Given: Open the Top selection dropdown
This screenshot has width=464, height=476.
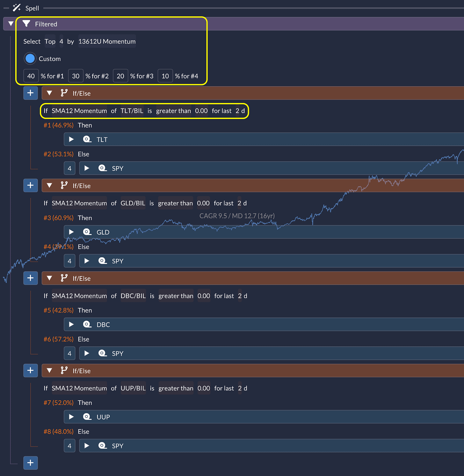Looking at the screenshot, I should pos(50,41).
